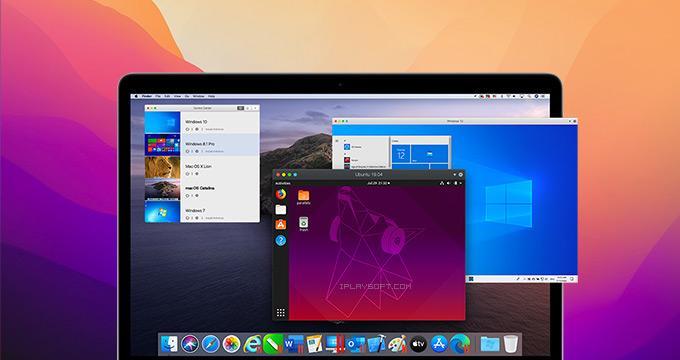Open Windows 10 notification center icon

pyautogui.click(x=572, y=278)
